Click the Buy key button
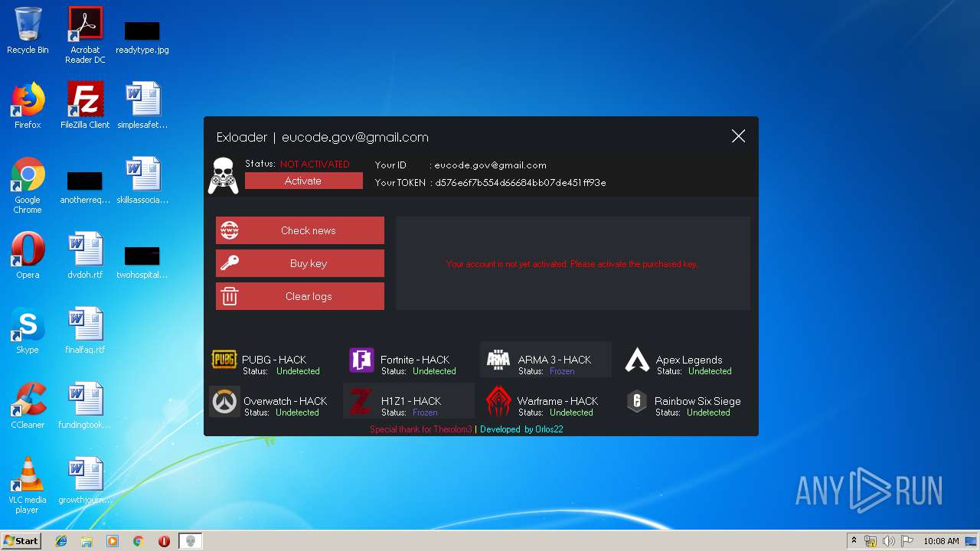 point(300,263)
